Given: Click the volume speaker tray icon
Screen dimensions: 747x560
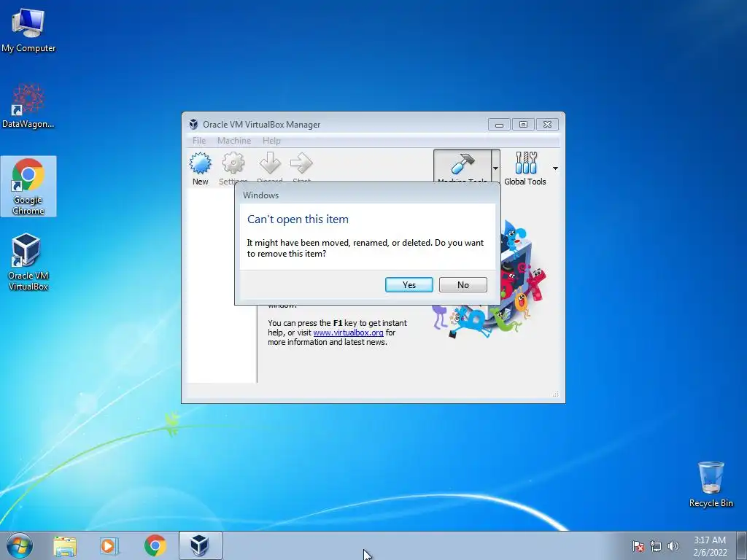Looking at the screenshot, I should pyautogui.click(x=673, y=546).
